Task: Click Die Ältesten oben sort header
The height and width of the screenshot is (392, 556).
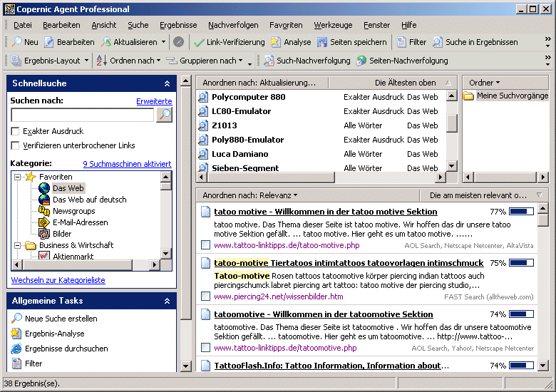Action: click(393, 83)
